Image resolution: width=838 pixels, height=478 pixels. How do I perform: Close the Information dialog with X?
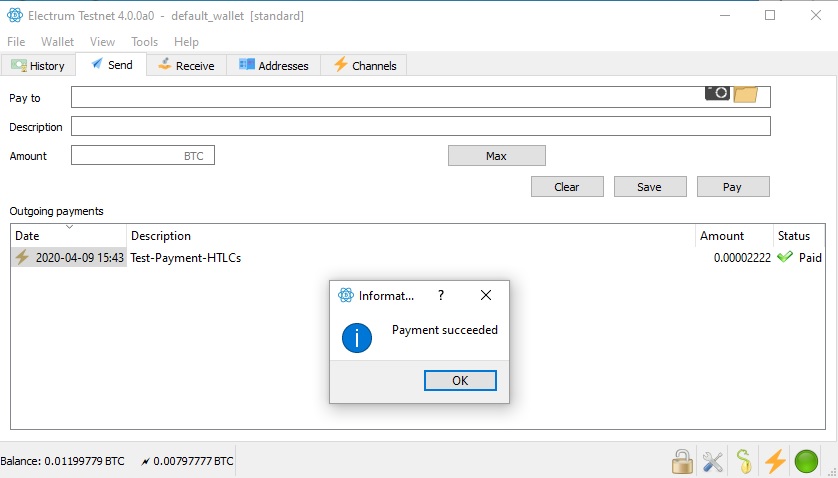coord(486,295)
